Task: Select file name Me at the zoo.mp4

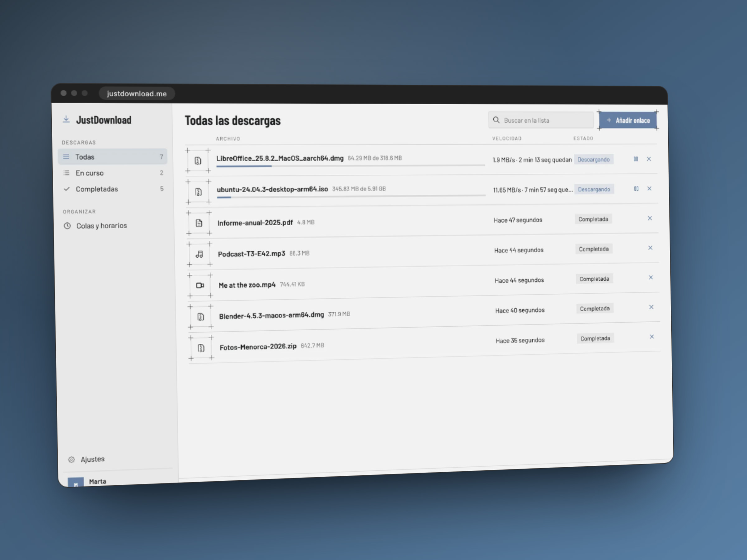Action: point(247,285)
